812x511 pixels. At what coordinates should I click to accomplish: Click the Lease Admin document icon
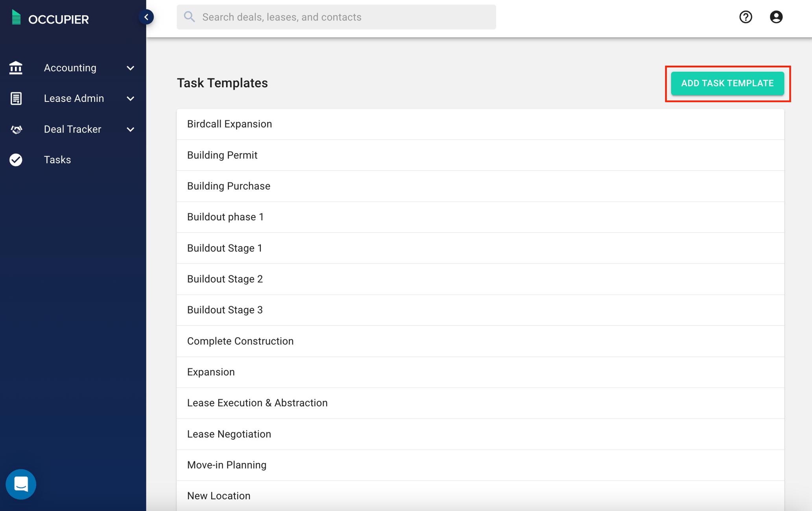(15, 98)
